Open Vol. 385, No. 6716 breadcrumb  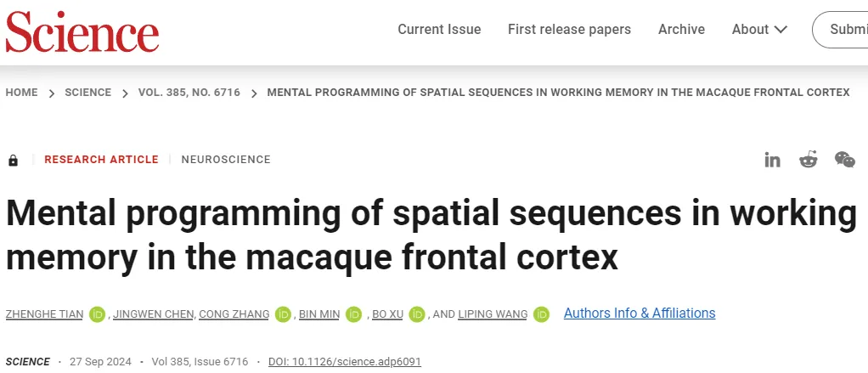189,93
